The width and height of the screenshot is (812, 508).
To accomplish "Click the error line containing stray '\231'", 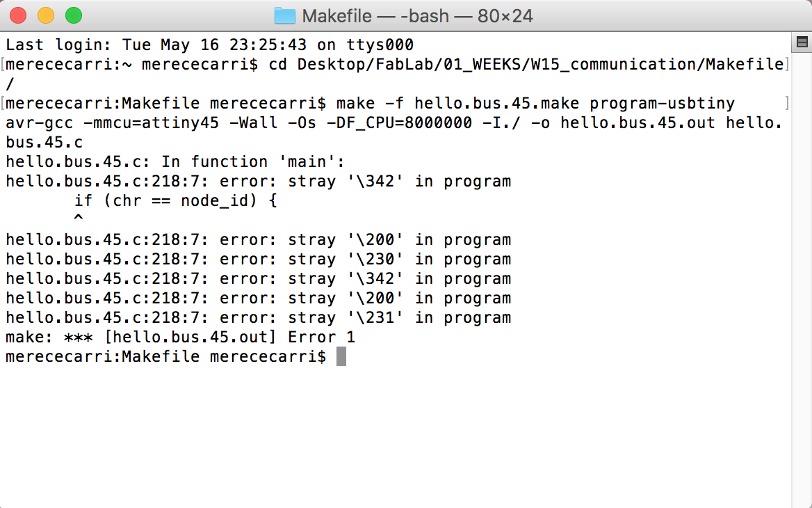I will click(x=259, y=318).
